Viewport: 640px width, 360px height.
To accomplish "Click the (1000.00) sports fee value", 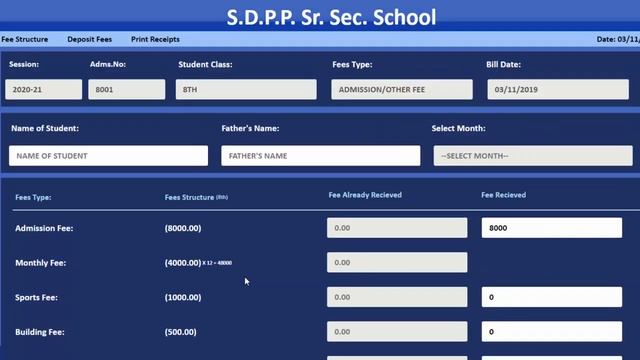I will pyautogui.click(x=183, y=298).
